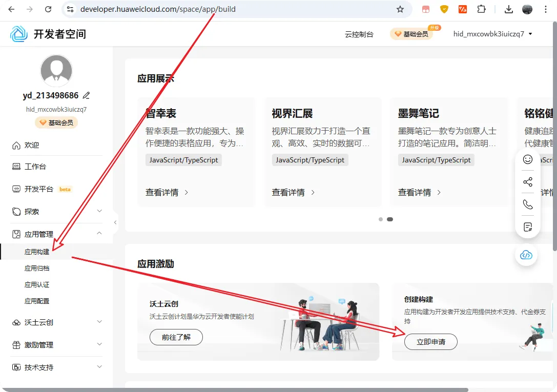Open the pink extension icon in toolbar

pyautogui.click(x=426, y=9)
